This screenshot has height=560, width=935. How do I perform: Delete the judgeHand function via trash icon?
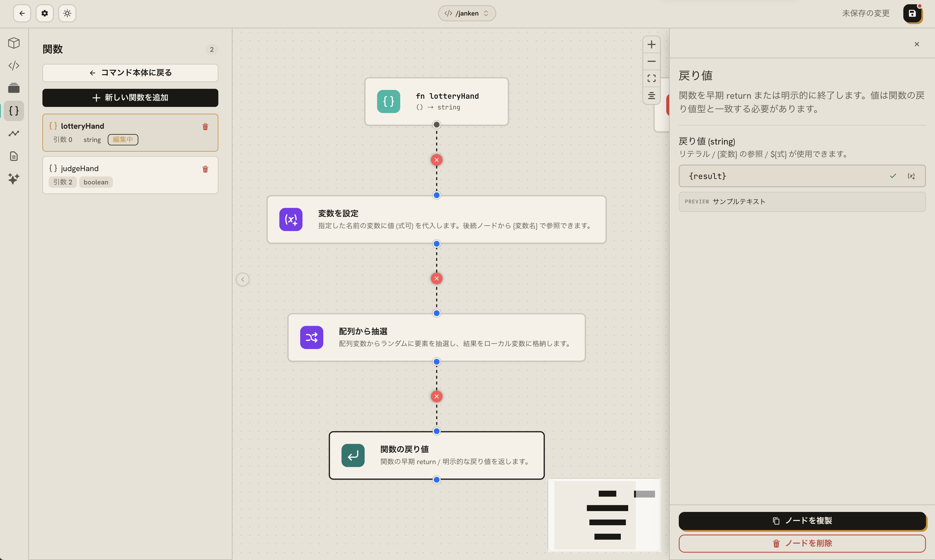(x=205, y=169)
